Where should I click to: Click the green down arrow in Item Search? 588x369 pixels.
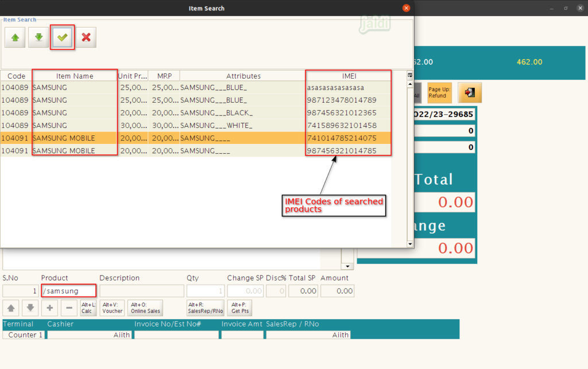(38, 37)
